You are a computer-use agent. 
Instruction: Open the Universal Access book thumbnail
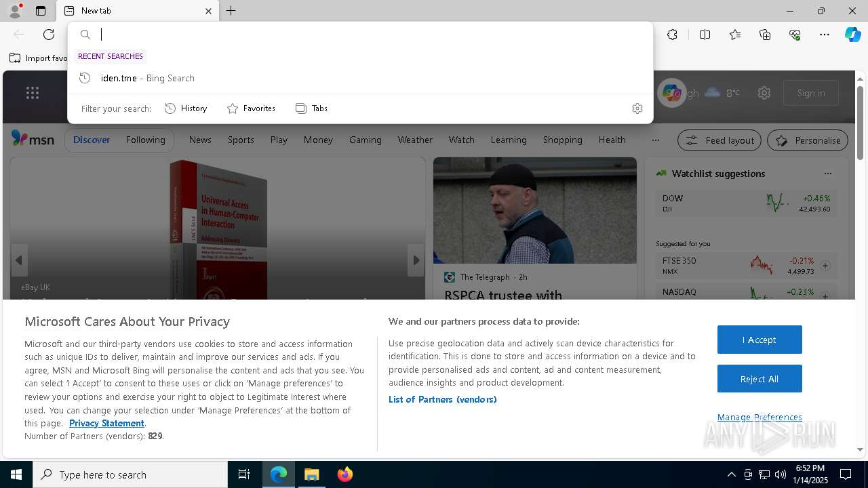point(218,228)
